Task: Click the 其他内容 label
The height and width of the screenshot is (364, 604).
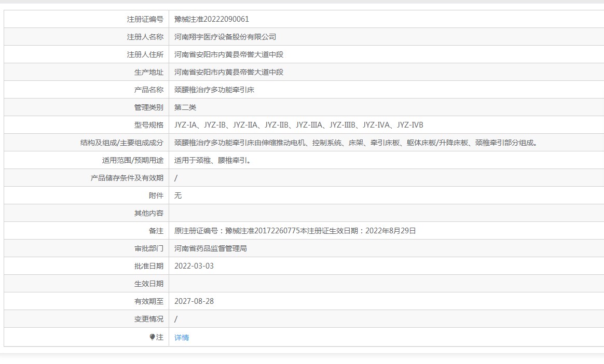Action: (149, 213)
